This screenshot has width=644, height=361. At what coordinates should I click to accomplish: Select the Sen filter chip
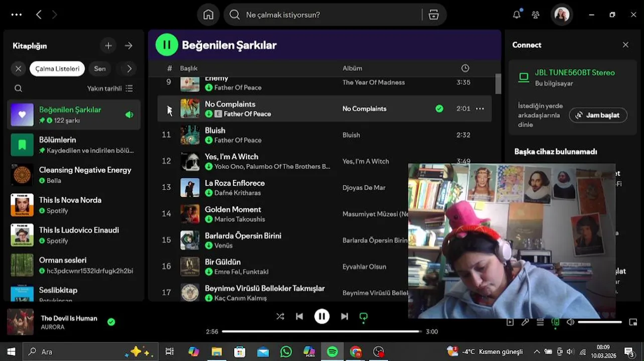point(100,69)
